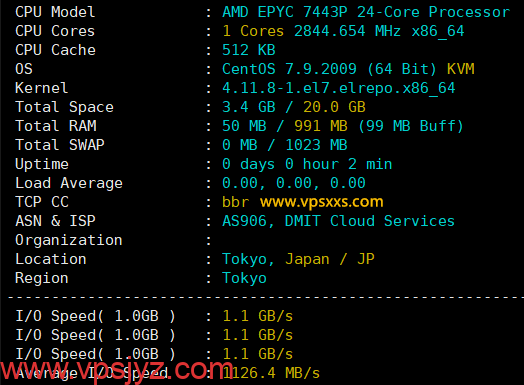
Task: Select the ASN & ISP label
Action: pos(55,221)
